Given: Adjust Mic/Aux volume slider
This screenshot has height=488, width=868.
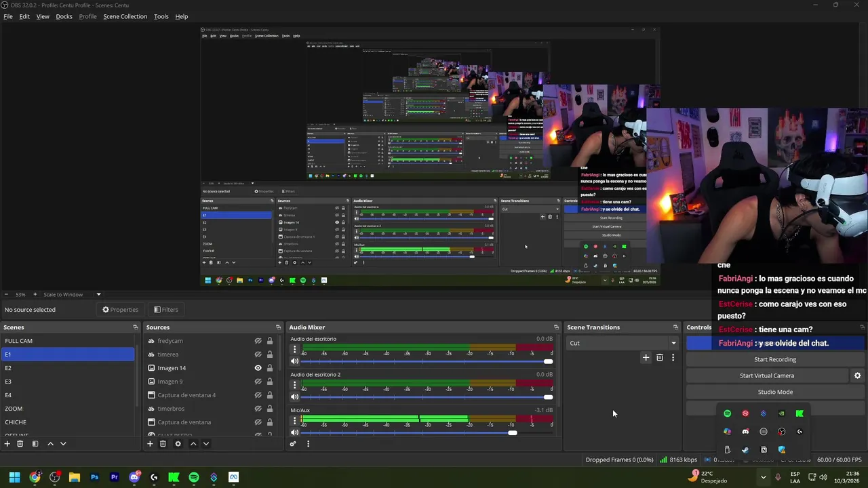Looking at the screenshot, I should pyautogui.click(x=513, y=433).
